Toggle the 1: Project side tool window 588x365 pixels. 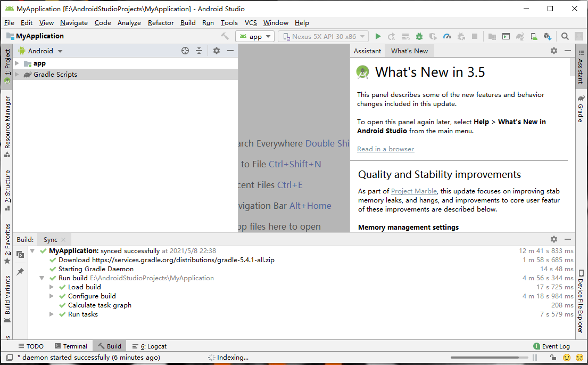7,66
